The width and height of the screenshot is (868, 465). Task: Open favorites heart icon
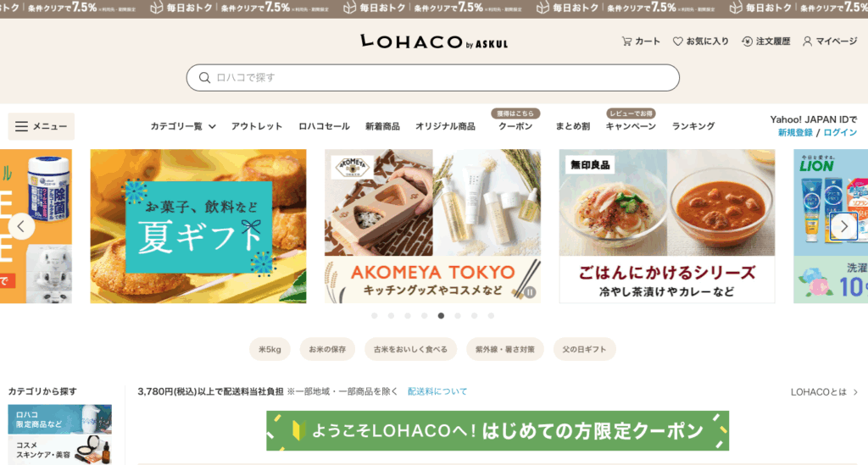pos(677,42)
